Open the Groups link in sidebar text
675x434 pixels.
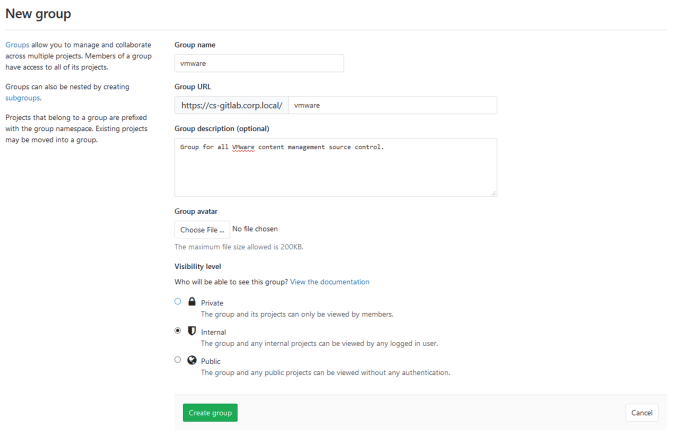pyautogui.click(x=17, y=45)
